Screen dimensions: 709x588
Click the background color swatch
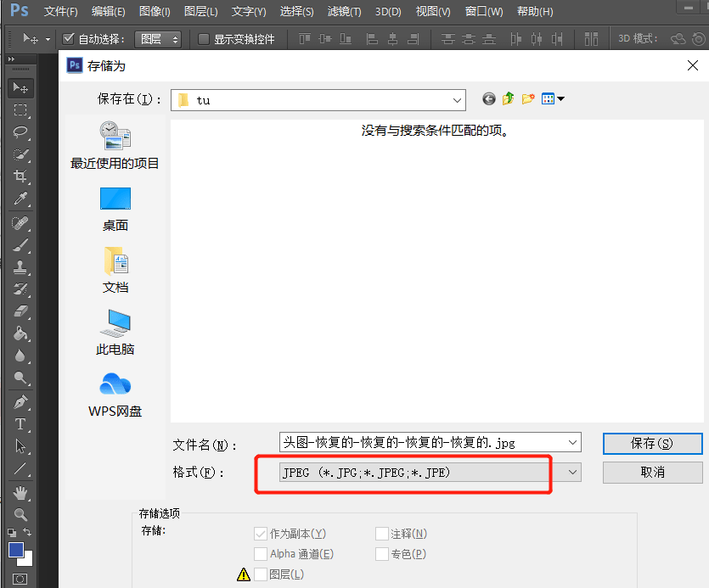pyautogui.click(x=28, y=561)
